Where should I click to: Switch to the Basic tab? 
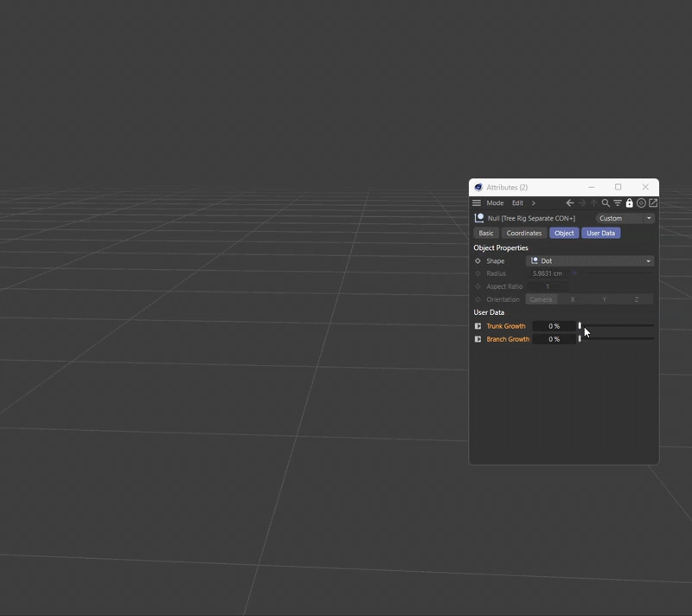pyautogui.click(x=486, y=233)
